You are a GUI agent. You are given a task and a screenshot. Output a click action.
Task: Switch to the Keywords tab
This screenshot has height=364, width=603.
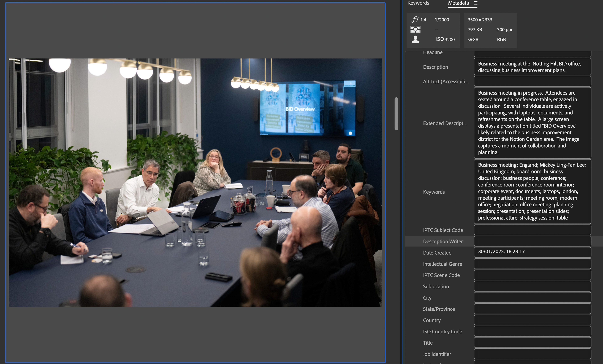tap(418, 3)
